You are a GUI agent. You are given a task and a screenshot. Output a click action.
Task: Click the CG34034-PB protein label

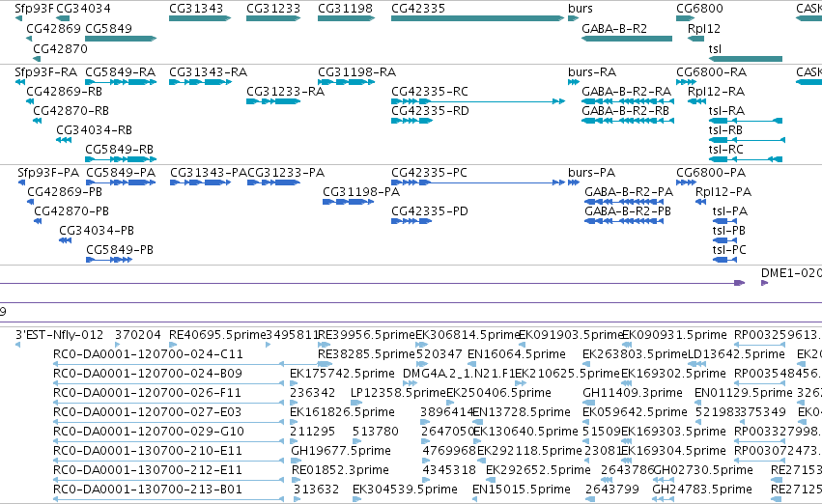pyautogui.click(x=97, y=231)
